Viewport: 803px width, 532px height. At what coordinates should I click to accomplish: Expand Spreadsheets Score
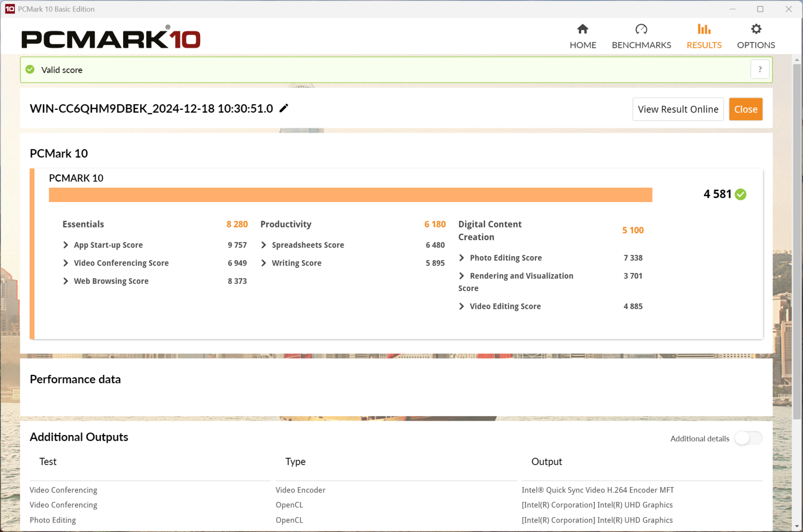coord(264,245)
